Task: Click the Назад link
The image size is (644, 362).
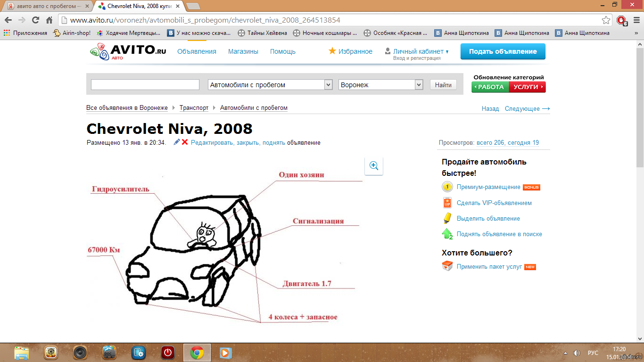Action: tap(490, 108)
